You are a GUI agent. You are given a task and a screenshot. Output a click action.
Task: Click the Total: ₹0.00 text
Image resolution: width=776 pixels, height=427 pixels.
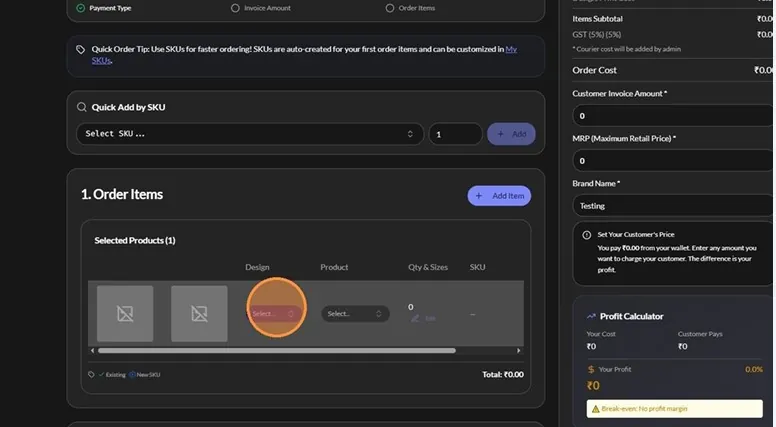tap(503, 375)
